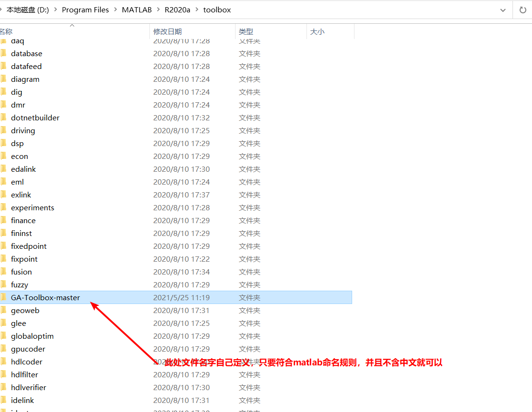The image size is (532, 412).
Task: Expand chevron after 本地磁盘 (D:) breadcrumb
Action: 55,10
